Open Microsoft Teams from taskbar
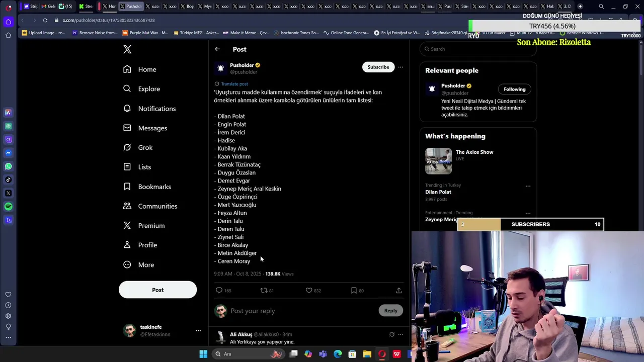644x362 pixels. point(323,354)
